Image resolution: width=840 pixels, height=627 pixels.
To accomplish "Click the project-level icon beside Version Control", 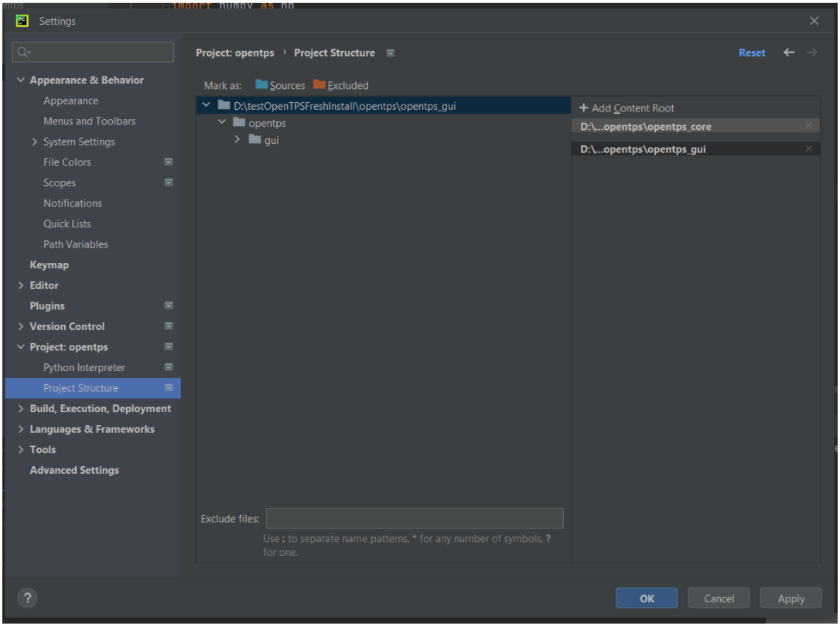I will 168,326.
